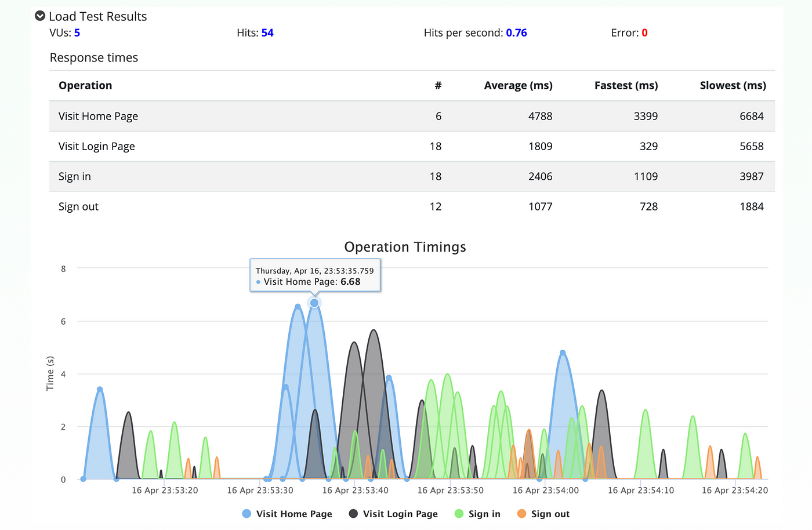The width and height of the screenshot is (812, 530).
Task: Click the tooltip showing Visit Home Page: 6.68
Action: (x=315, y=275)
